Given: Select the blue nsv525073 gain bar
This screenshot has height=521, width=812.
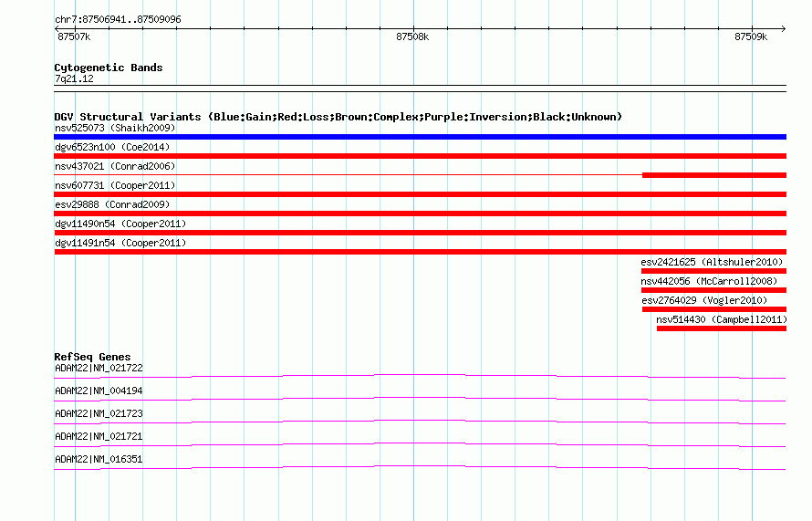Looking at the screenshot, I should click(x=420, y=137).
